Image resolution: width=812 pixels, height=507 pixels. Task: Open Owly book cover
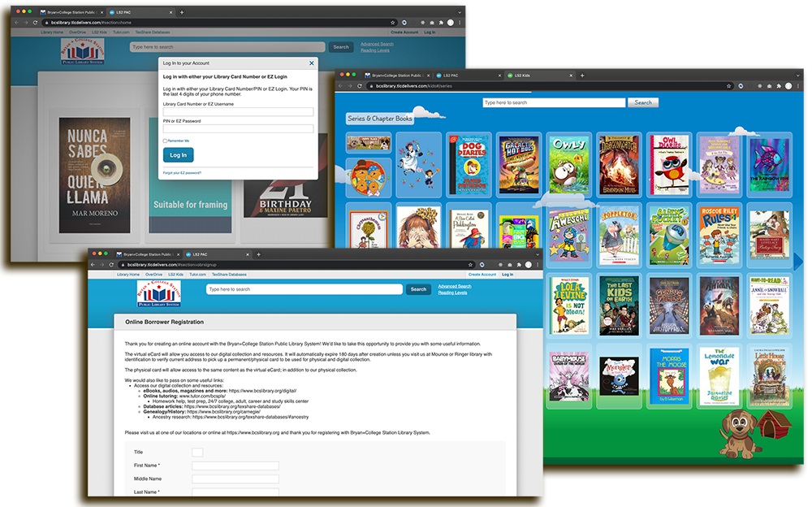pos(569,165)
